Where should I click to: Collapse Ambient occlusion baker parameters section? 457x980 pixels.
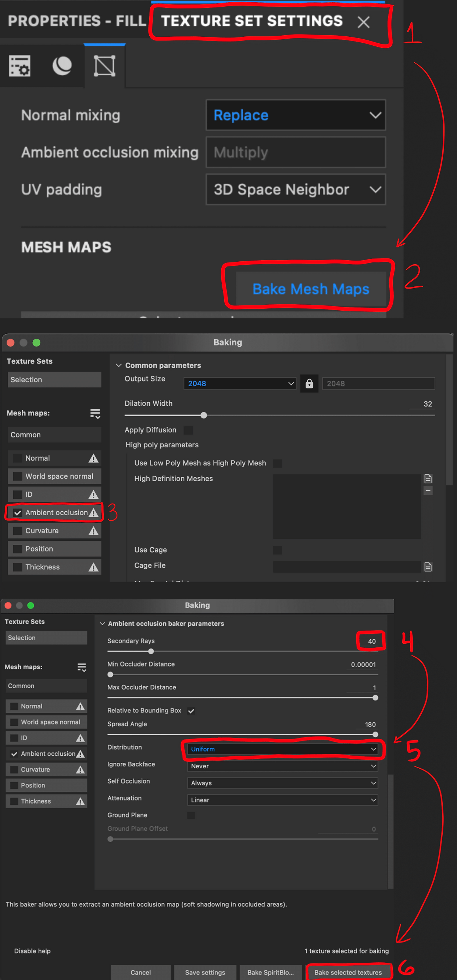[102, 623]
